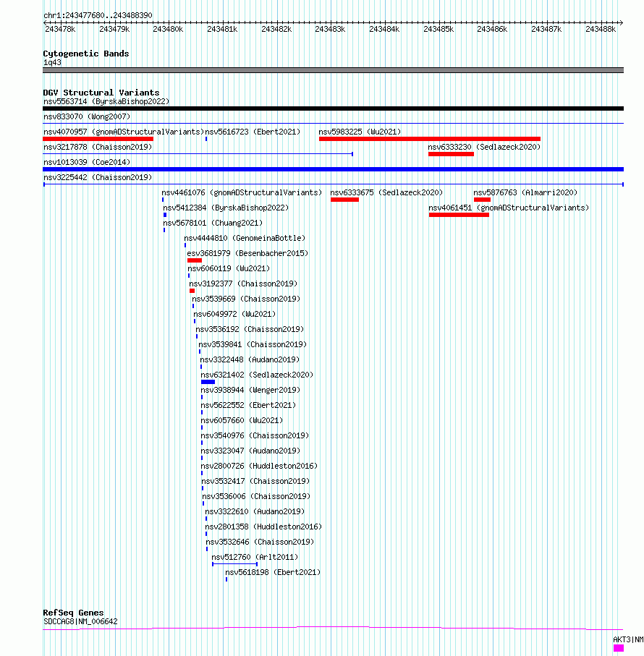Select the blue bar under nsv6321402
The image size is (644, 656).
(x=208, y=382)
